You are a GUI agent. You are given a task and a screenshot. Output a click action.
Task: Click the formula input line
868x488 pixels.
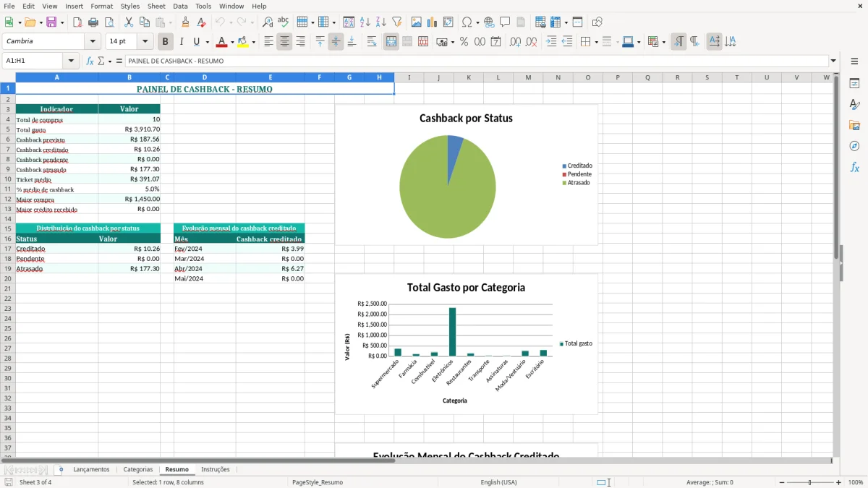[x=477, y=61]
